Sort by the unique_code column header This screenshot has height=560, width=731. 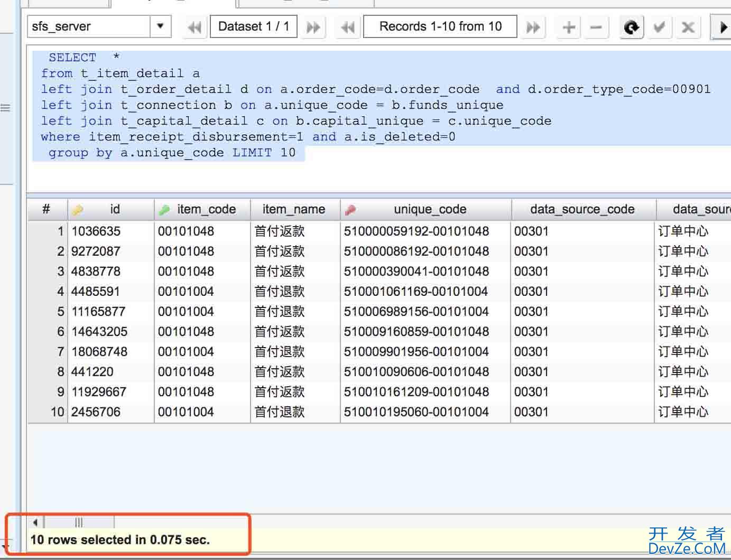coord(425,210)
